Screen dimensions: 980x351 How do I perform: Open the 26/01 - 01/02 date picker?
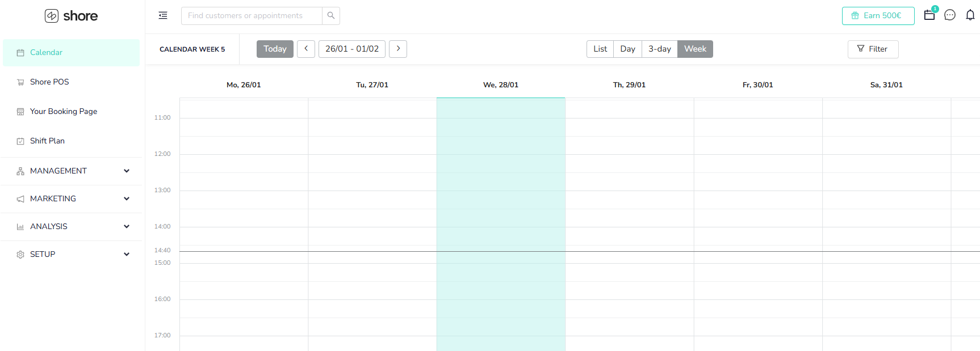[x=352, y=49]
